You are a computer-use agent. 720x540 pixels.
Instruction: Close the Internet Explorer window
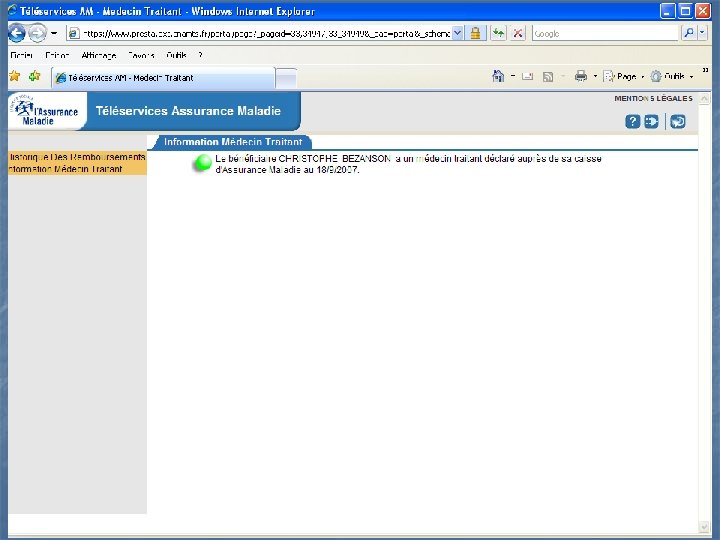[x=703, y=11]
